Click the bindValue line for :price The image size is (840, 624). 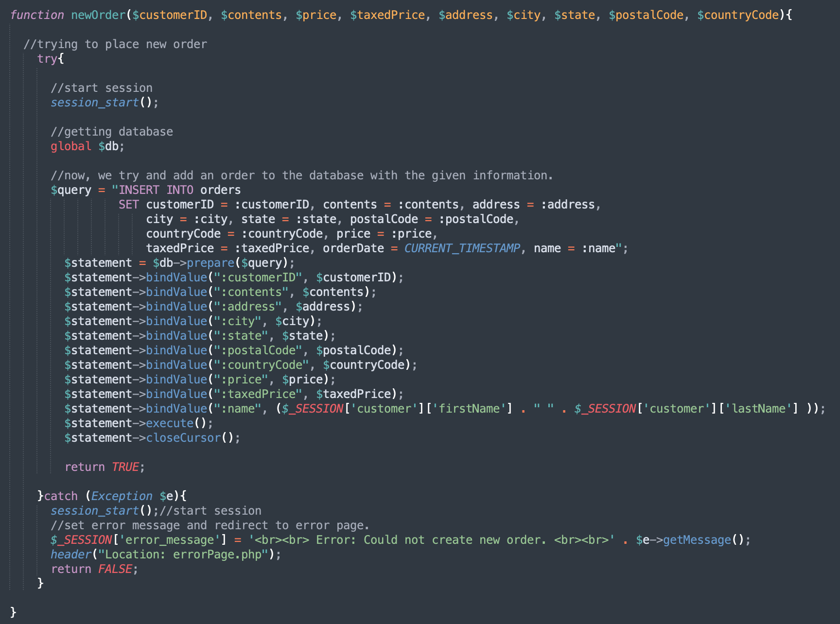pyautogui.click(x=200, y=380)
